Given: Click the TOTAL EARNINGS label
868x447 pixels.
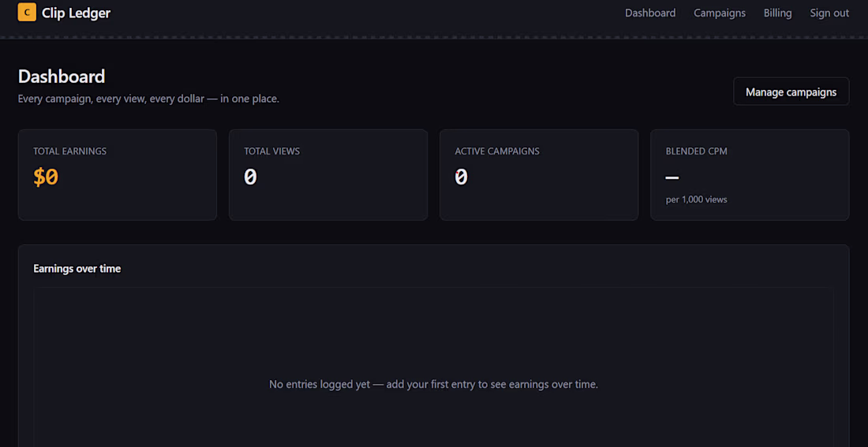Looking at the screenshot, I should tap(69, 151).
